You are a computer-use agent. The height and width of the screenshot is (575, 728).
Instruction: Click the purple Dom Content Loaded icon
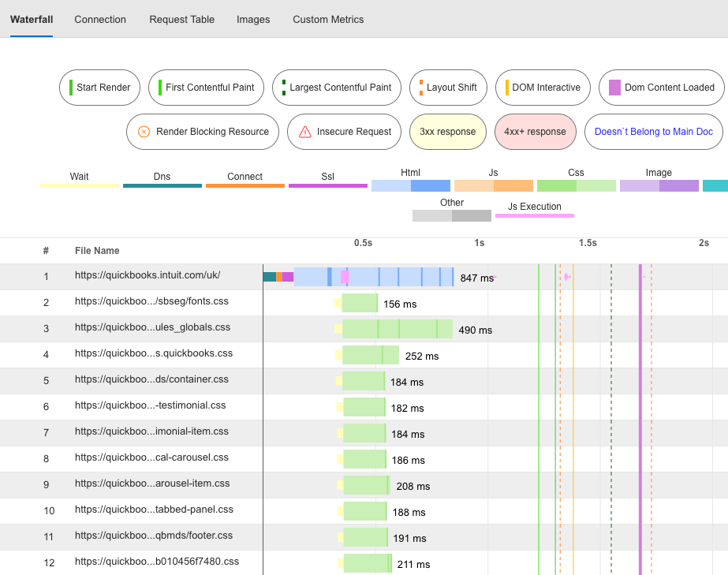(x=614, y=88)
